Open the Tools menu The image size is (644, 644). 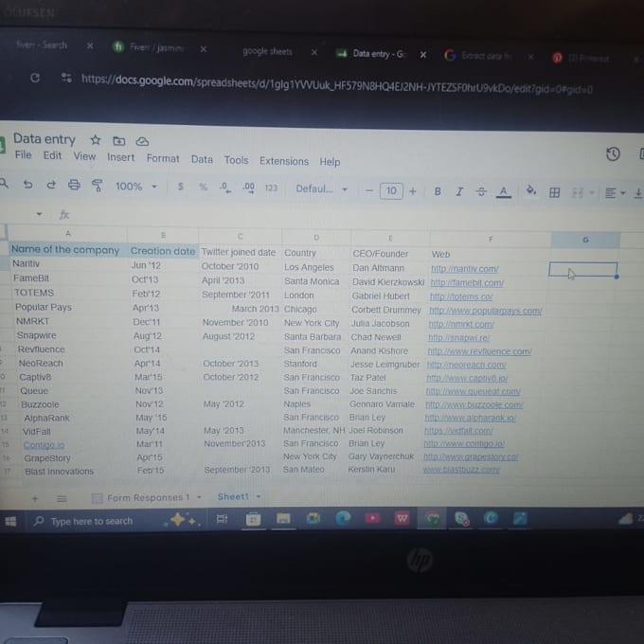click(236, 160)
